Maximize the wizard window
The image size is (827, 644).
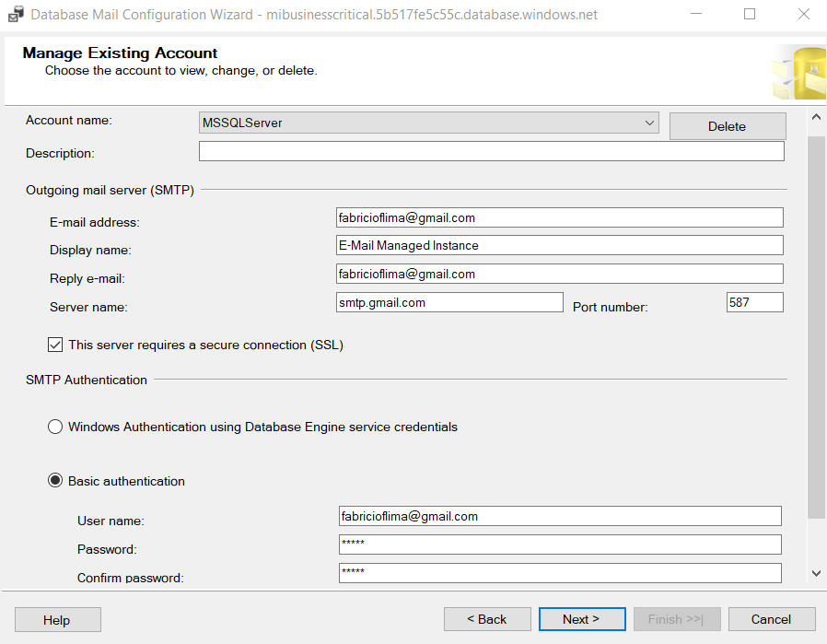click(x=750, y=15)
